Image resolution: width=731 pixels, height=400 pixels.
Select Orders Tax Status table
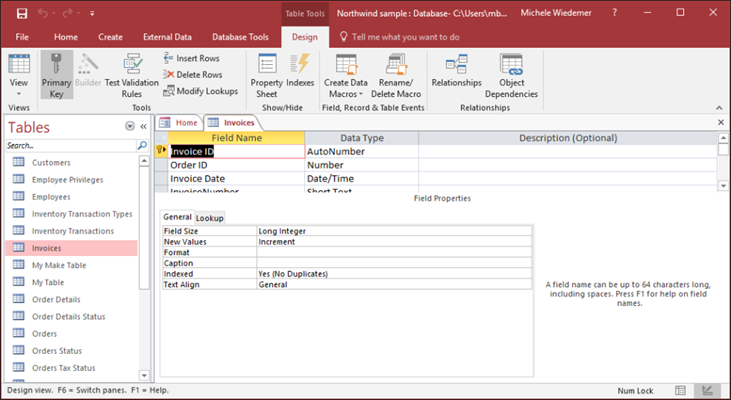pyautogui.click(x=71, y=367)
